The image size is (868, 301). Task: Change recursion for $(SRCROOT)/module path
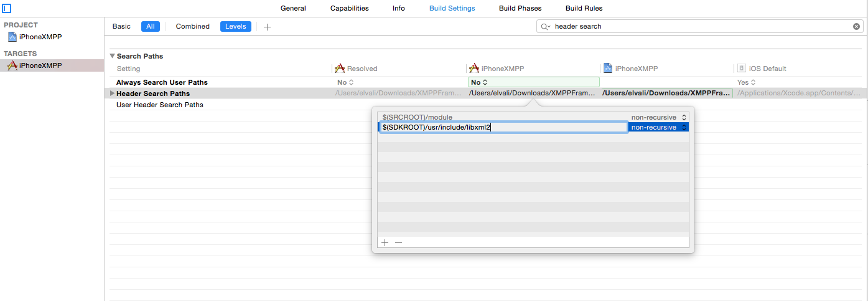coord(658,117)
